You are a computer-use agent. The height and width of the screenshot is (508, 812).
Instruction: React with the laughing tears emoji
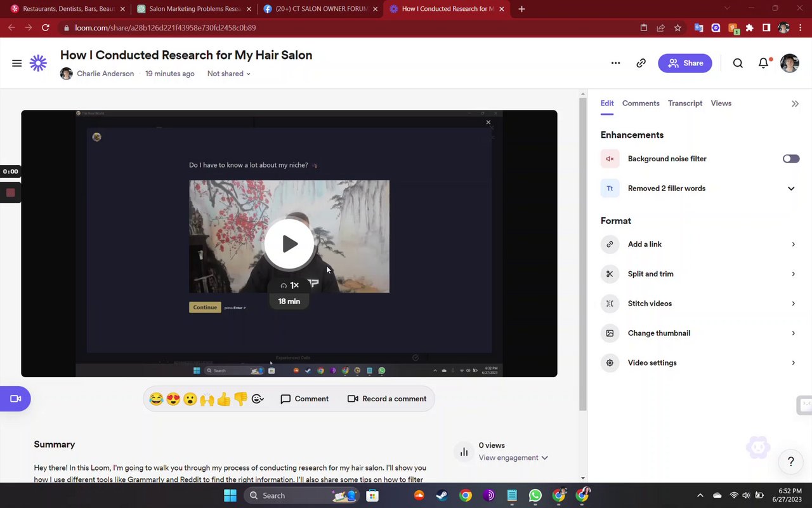156,399
